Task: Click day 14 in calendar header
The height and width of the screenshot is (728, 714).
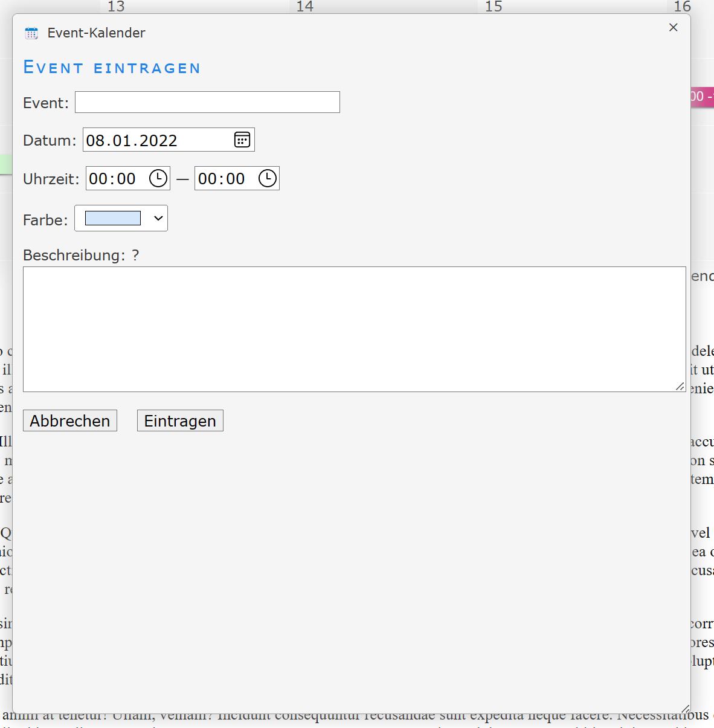Action: (x=305, y=7)
